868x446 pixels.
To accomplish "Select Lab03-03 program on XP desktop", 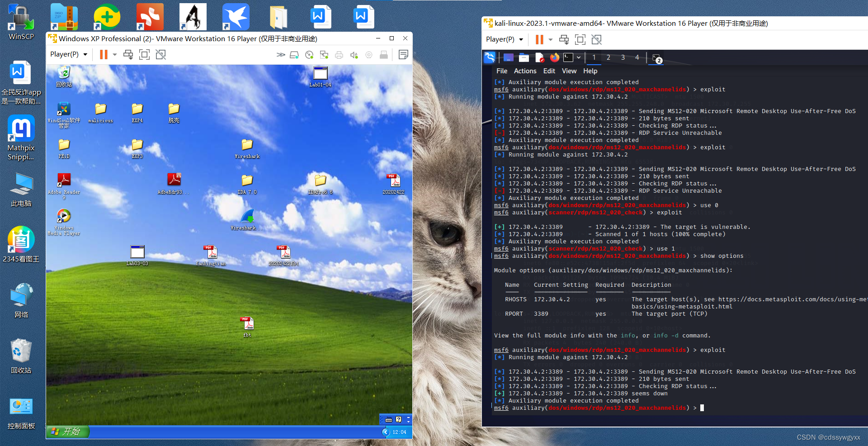I will (137, 256).
